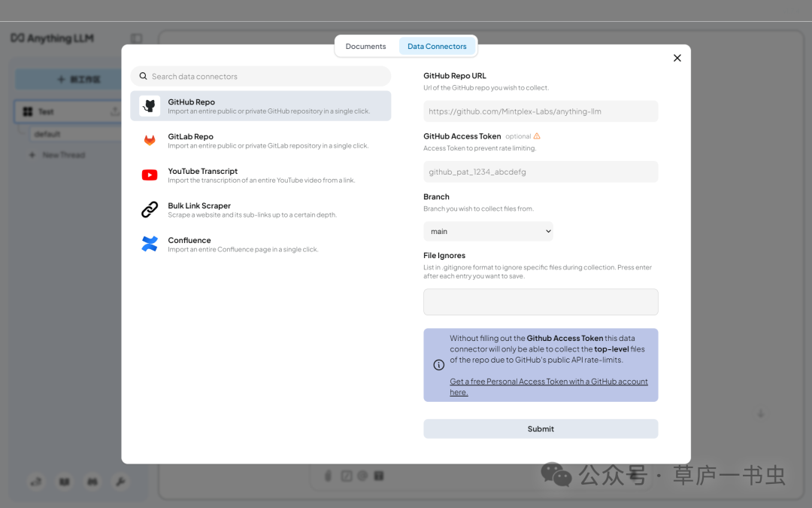The height and width of the screenshot is (508, 812).
Task: Select the GitLab fox logo icon
Action: tap(150, 141)
